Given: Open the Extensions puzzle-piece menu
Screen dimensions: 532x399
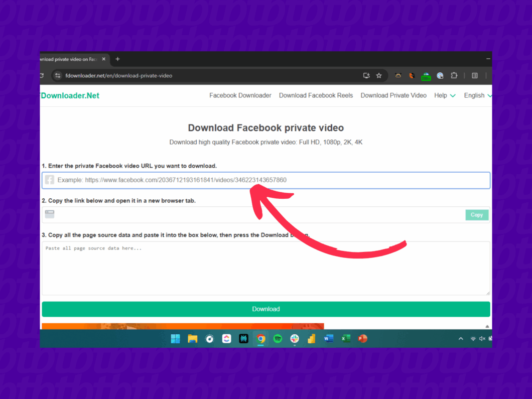Looking at the screenshot, I should 454,75.
